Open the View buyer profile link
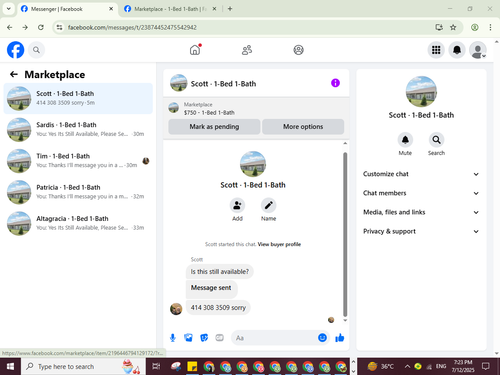500x375 pixels. point(279,244)
